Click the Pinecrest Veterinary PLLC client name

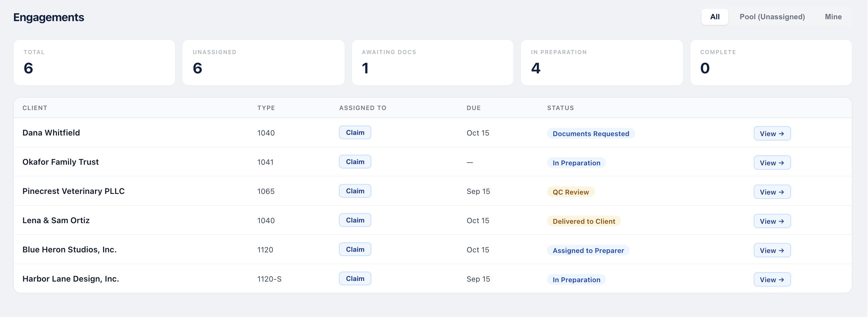click(x=74, y=191)
